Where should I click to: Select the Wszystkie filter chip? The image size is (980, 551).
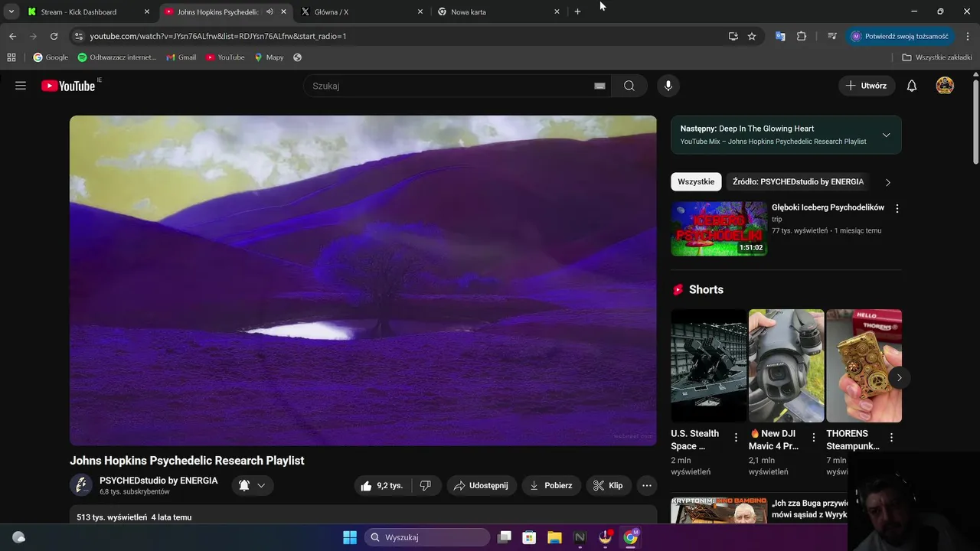point(696,182)
